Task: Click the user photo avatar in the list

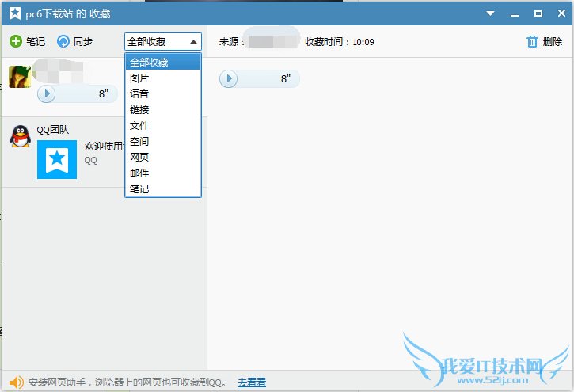Action: tap(20, 77)
